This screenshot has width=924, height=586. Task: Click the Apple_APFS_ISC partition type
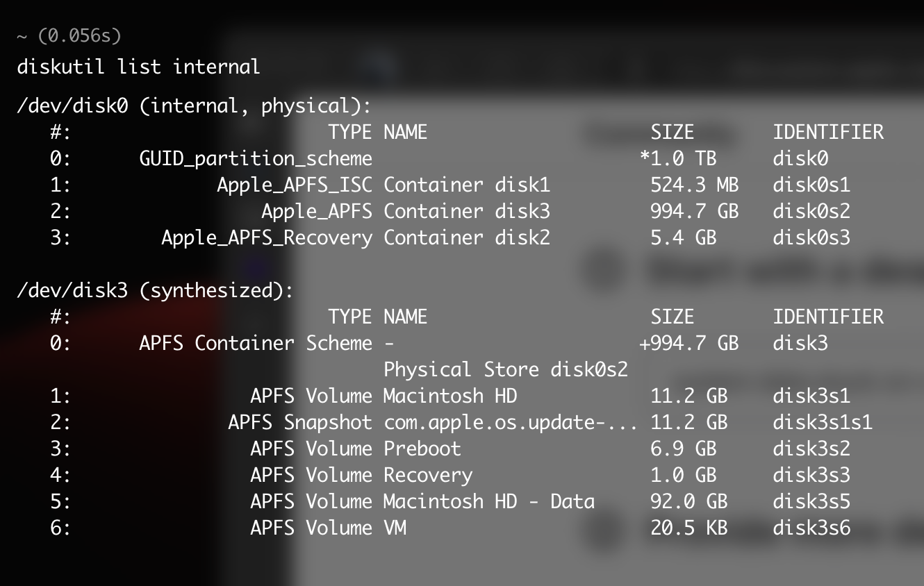pyautogui.click(x=295, y=185)
